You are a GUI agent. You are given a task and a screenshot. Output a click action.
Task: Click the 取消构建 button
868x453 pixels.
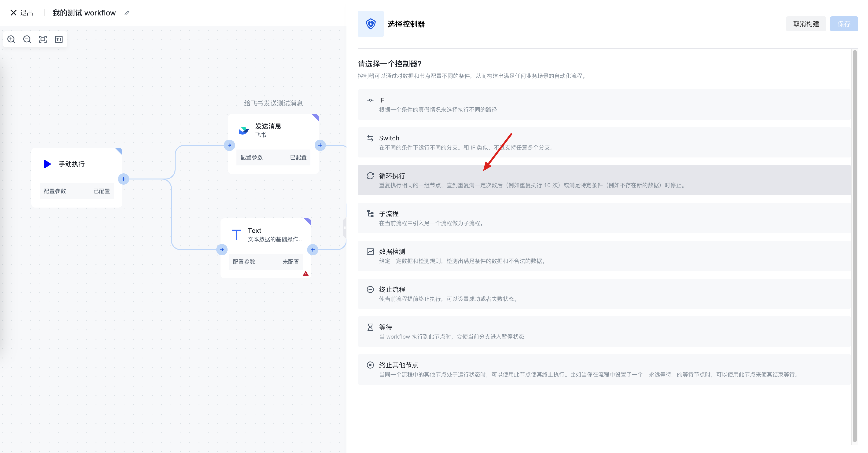(x=806, y=24)
